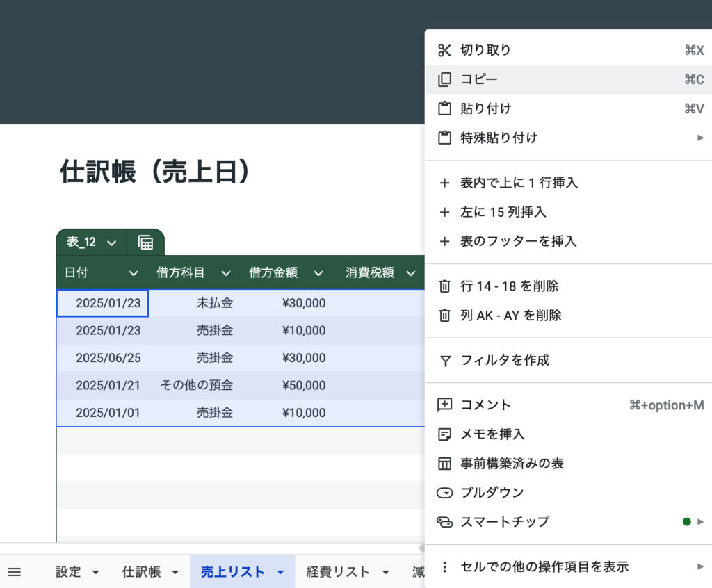
Task: Click the メモを挿入 note icon
Action: (444, 434)
